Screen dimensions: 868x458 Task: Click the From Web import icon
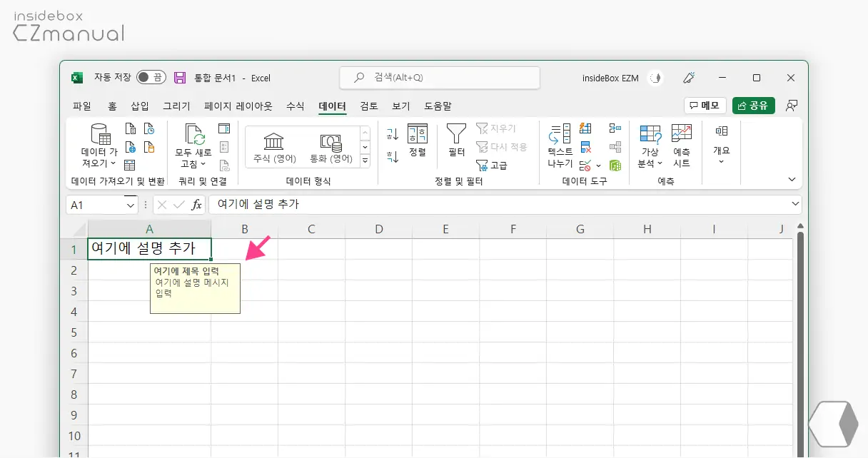pyautogui.click(x=131, y=147)
